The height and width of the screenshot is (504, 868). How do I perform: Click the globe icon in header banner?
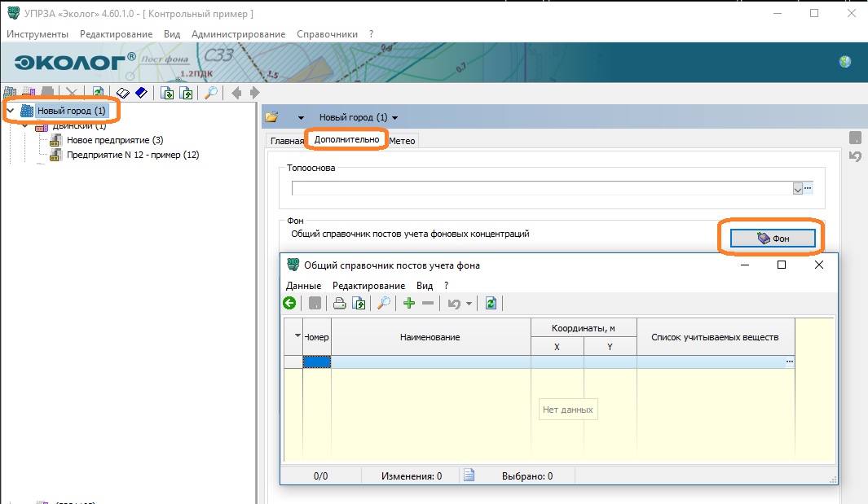(x=845, y=62)
